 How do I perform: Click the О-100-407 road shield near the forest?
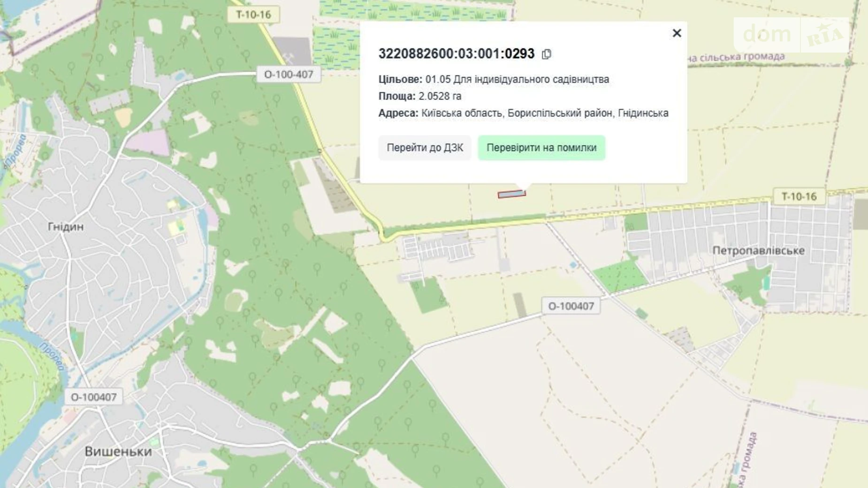pos(288,74)
